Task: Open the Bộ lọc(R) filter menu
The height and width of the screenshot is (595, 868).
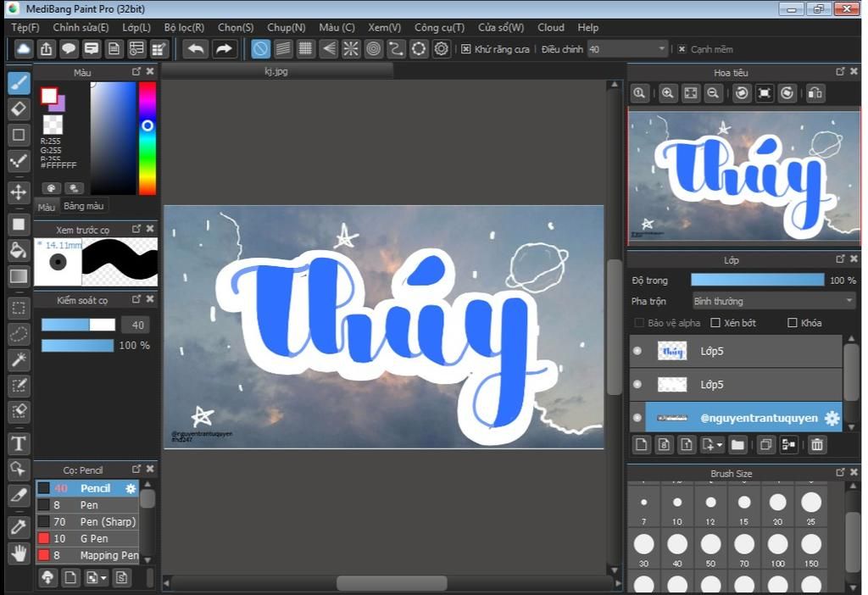Action: [x=184, y=28]
